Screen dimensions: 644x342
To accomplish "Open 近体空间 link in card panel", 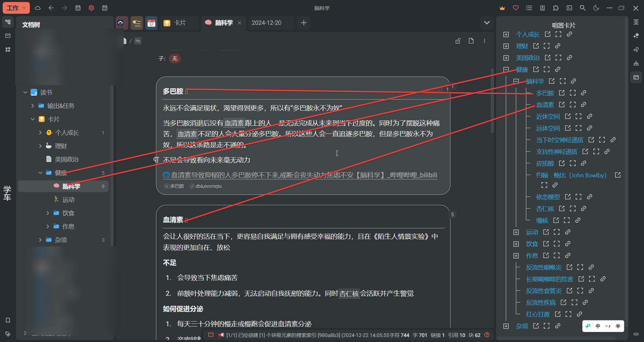I will coord(548,116).
